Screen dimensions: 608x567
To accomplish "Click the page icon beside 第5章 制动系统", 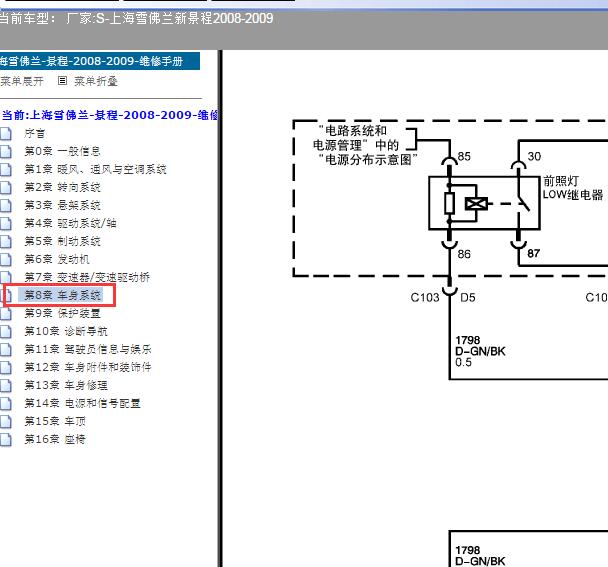I will tap(5, 241).
